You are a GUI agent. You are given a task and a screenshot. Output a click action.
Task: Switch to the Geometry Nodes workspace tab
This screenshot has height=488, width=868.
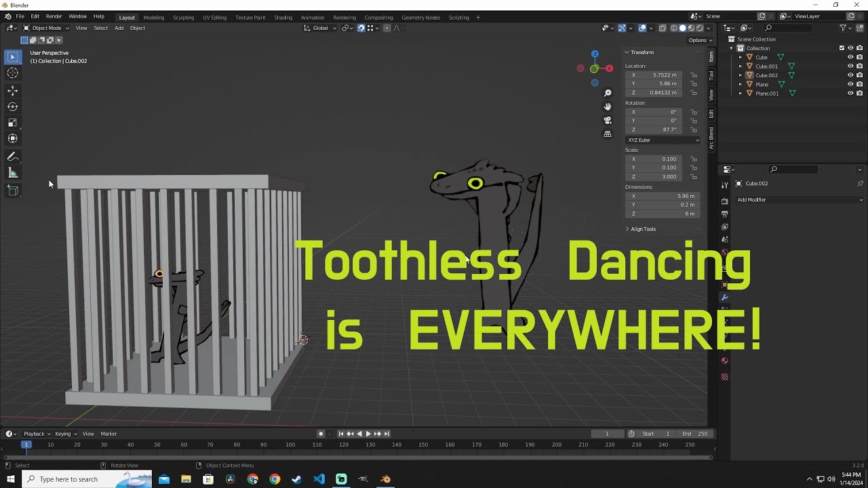coord(420,18)
